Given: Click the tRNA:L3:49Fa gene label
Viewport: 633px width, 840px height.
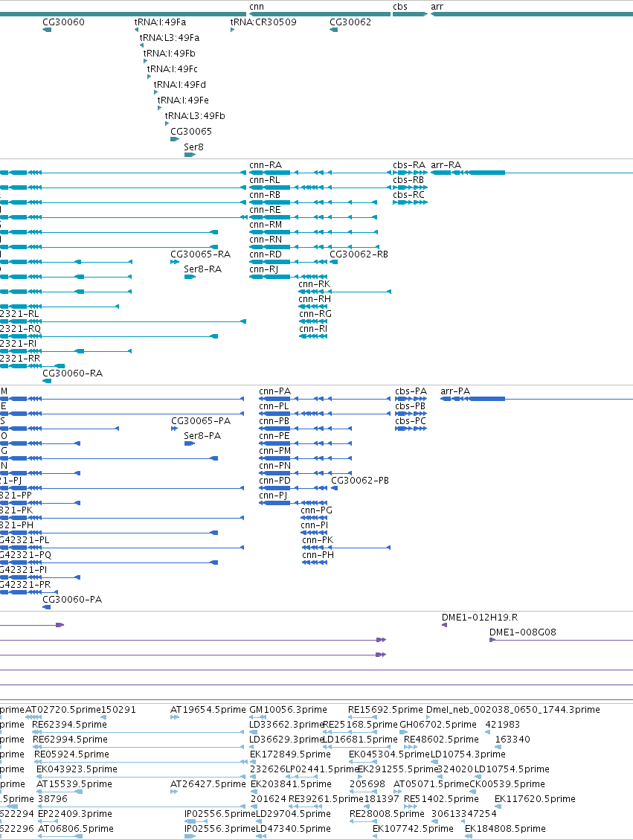Looking at the screenshot, I should (x=170, y=37).
